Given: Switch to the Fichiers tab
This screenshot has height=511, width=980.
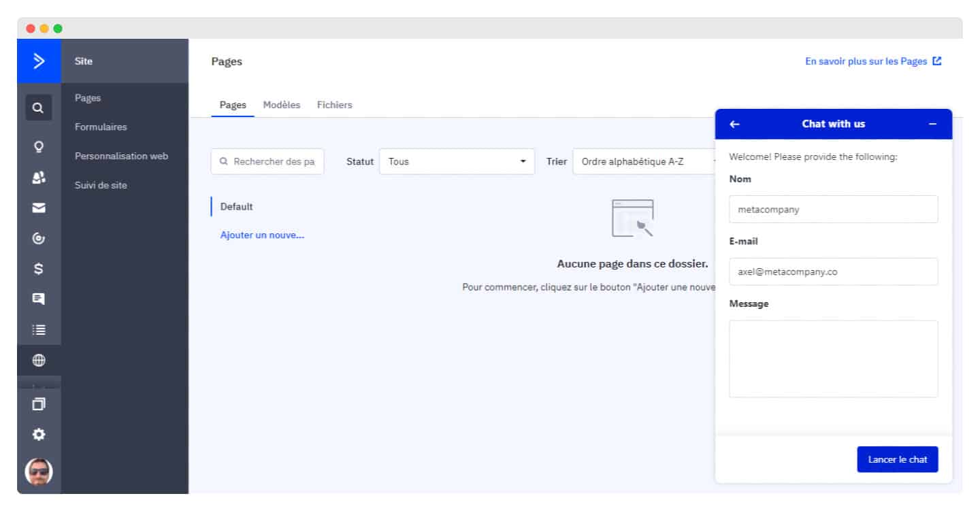Looking at the screenshot, I should coord(335,105).
